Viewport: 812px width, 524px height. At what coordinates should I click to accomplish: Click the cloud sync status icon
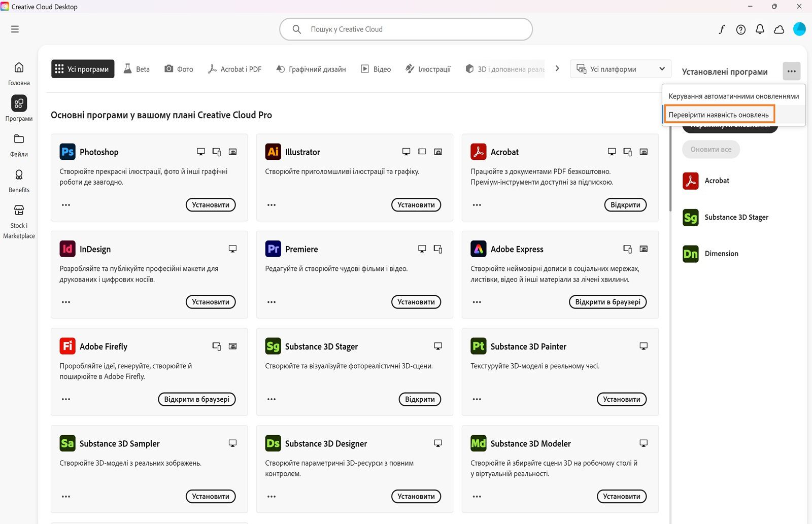point(779,29)
